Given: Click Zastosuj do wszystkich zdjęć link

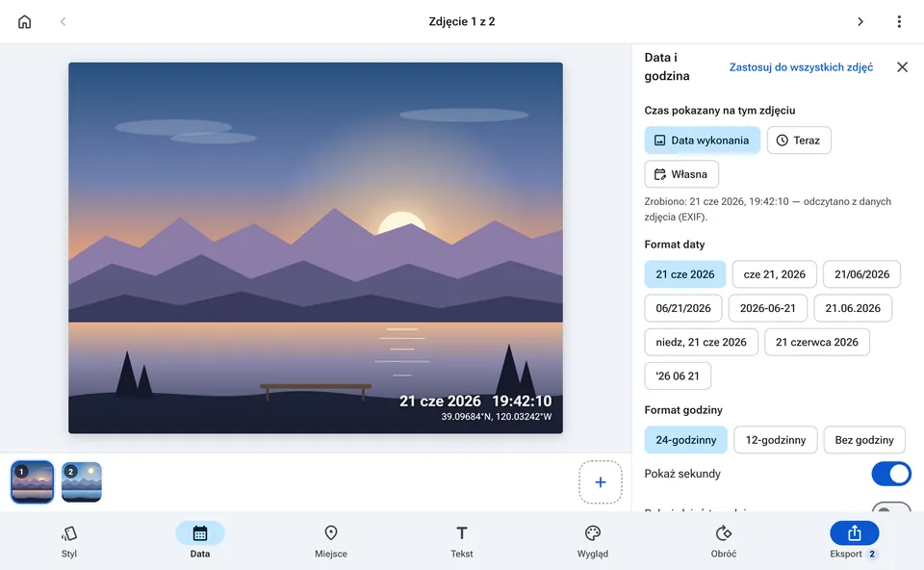Looking at the screenshot, I should (x=801, y=67).
